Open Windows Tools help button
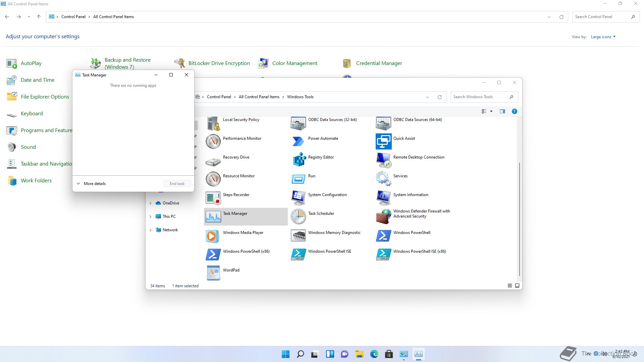The width and height of the screenshot is (644, 362). [514, 111]
